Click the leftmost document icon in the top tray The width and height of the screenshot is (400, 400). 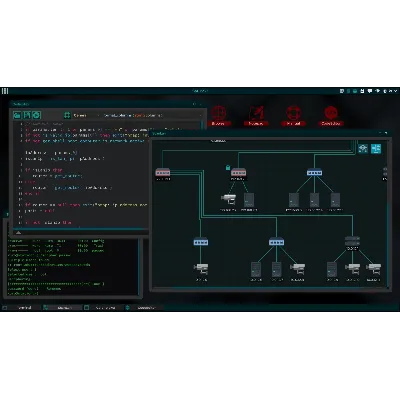coord(342,91)
